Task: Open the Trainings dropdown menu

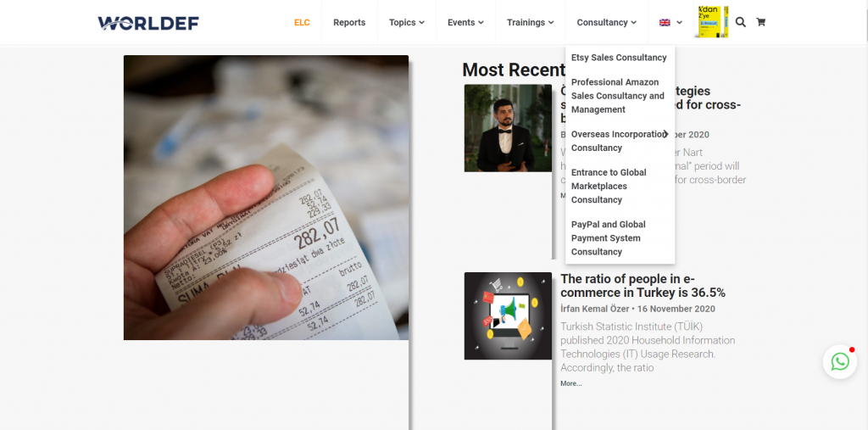Action: 530,22
